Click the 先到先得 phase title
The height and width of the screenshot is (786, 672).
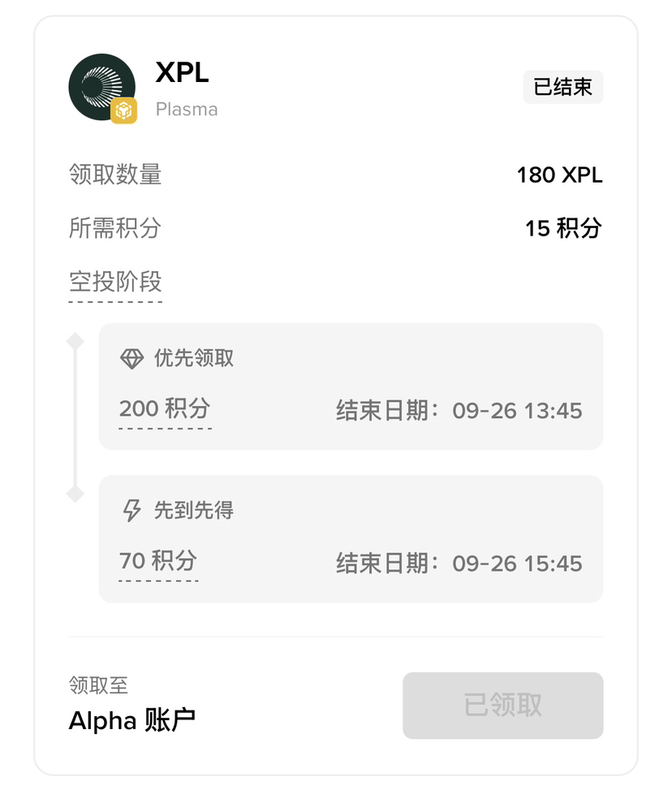point(194,511)
